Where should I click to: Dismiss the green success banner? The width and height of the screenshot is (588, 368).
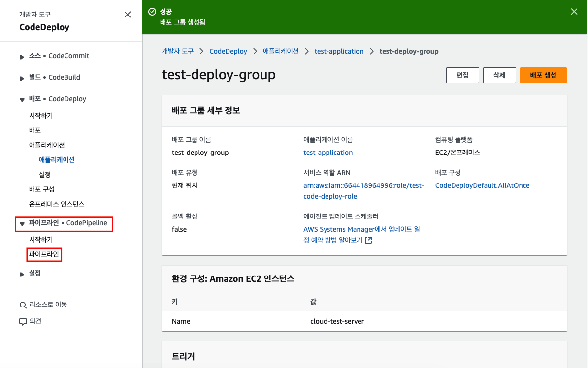[574, 12]
